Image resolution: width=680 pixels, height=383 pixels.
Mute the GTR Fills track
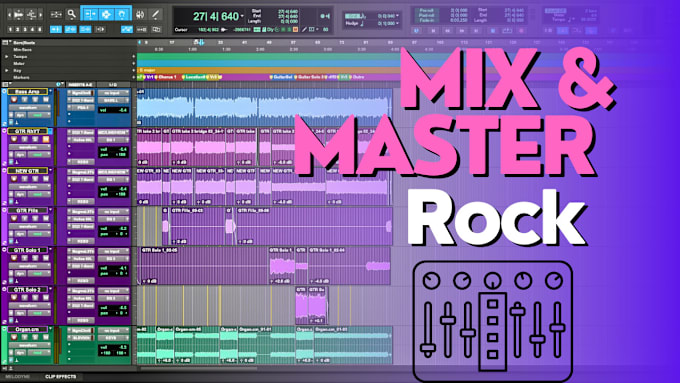46,219
